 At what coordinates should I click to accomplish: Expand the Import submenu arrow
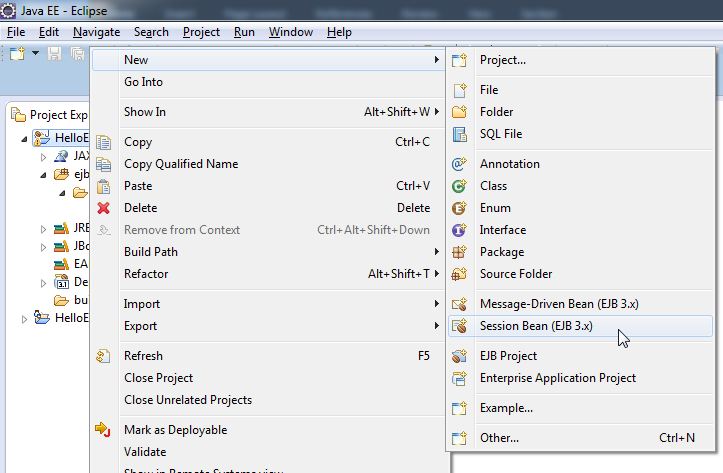pyautogui.click(x=436, y=304)
